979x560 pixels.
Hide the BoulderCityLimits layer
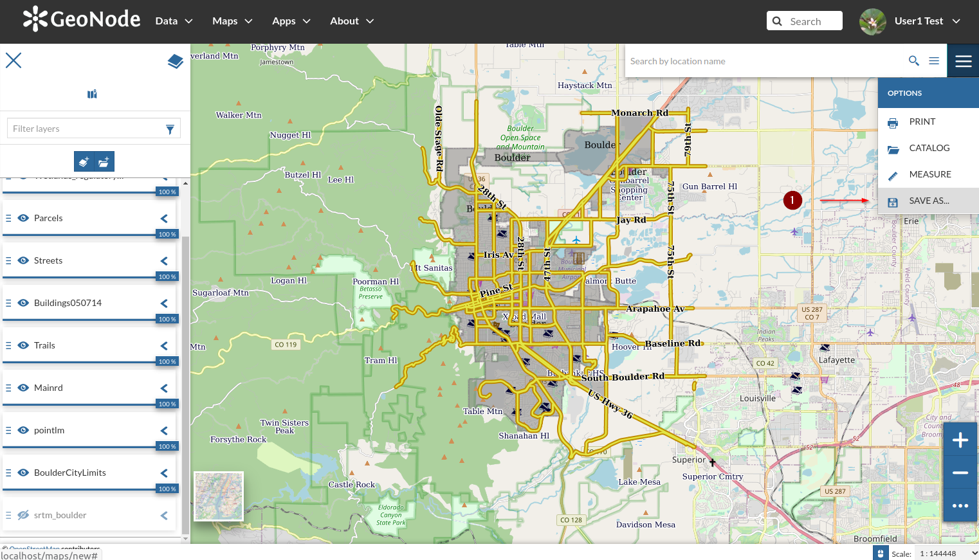tap(23, 473)
